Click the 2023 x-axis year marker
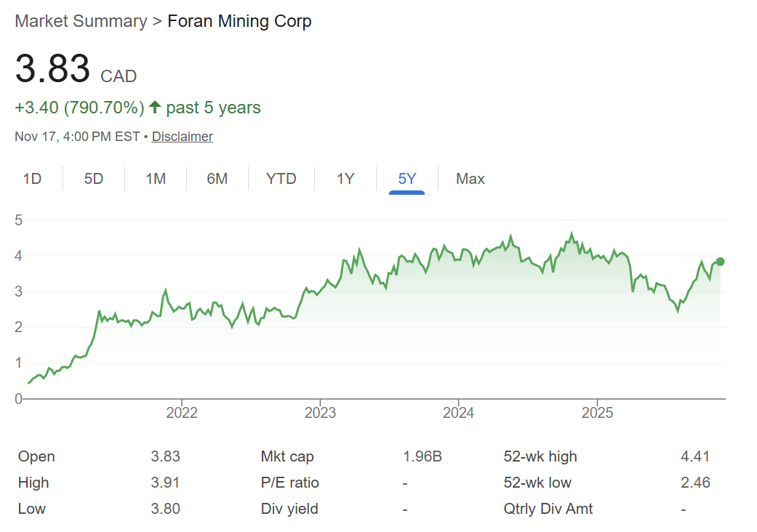Image resolution: width=757 pixels, height=532 pixels. (320, 413)
